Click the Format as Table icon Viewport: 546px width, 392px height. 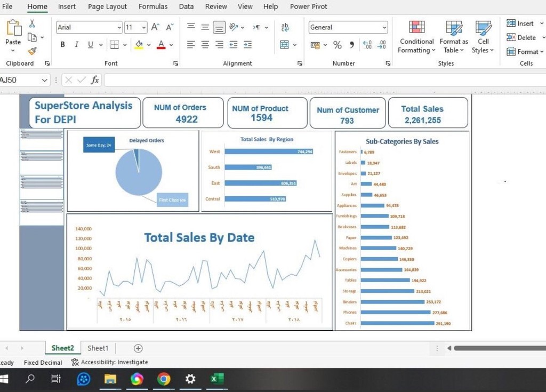(454, 37)
